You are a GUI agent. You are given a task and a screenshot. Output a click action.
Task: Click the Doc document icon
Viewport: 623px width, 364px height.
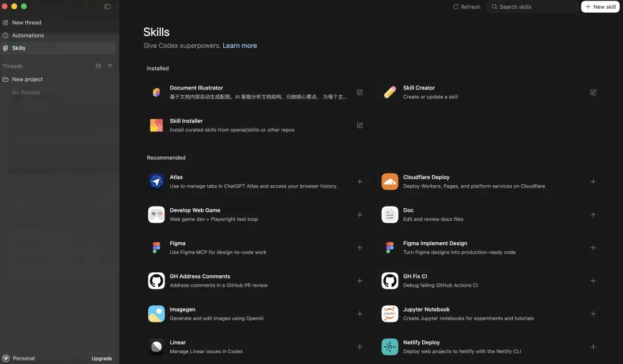coord(390,215)
